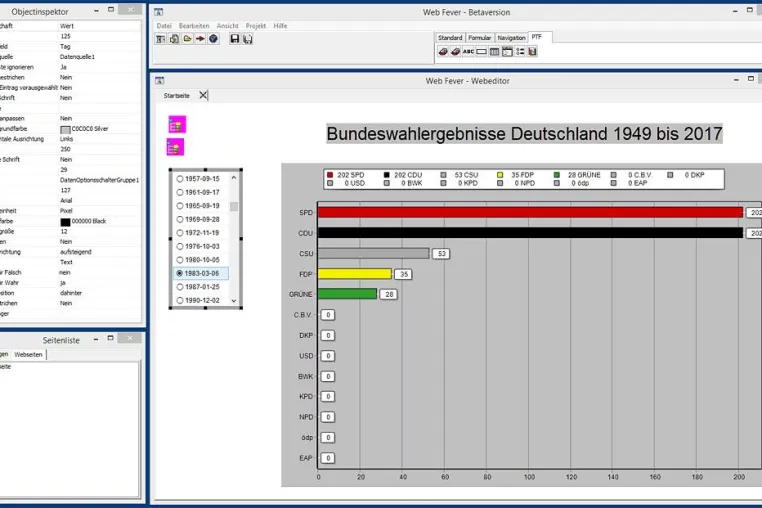Viewport: 762px width, 508px height.
Task: Select the 1976-10-03 radio option
Action: pos(180,246)
